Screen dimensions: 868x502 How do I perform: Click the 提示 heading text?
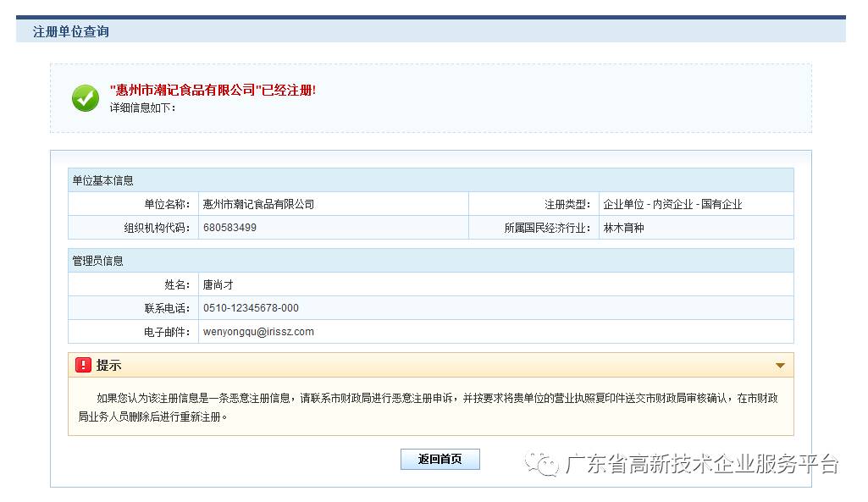[109, 365]
